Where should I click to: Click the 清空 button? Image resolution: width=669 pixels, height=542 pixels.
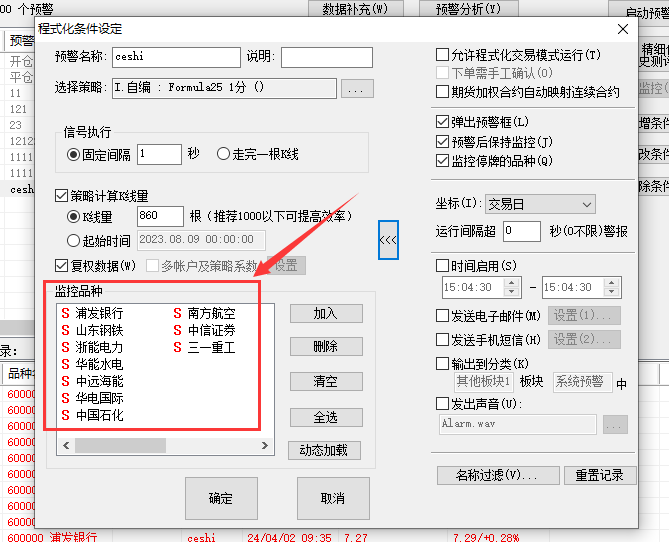coord(326,381)
